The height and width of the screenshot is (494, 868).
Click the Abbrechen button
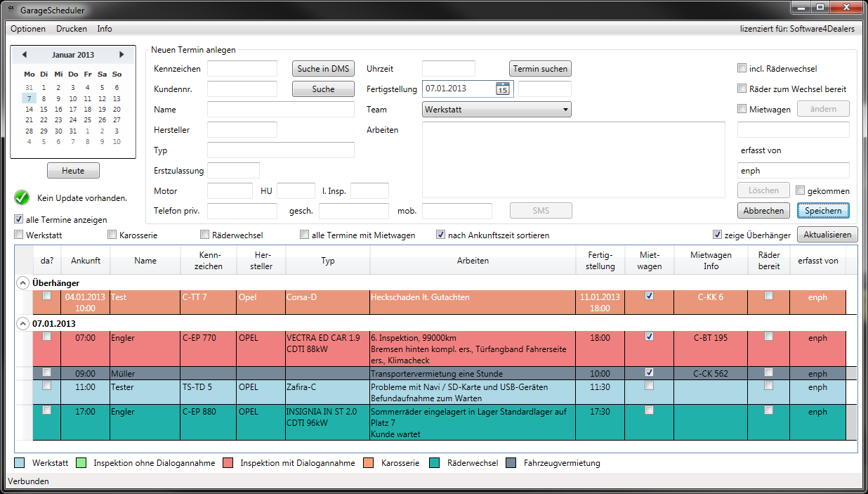(x=763, y=211)
